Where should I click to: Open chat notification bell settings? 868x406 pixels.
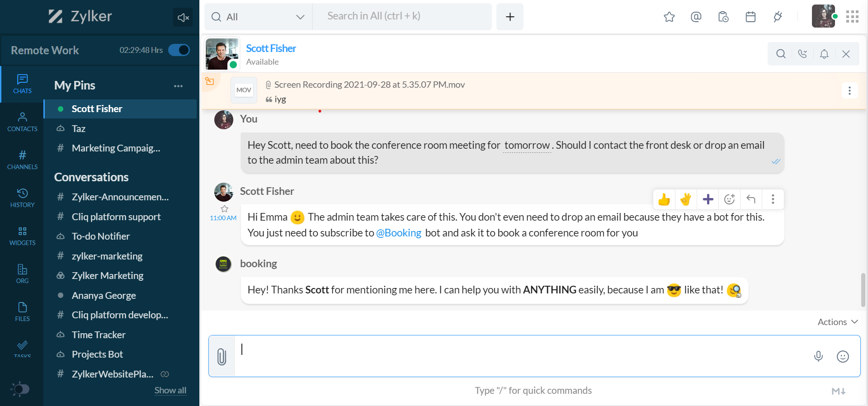tap(824, 54)
